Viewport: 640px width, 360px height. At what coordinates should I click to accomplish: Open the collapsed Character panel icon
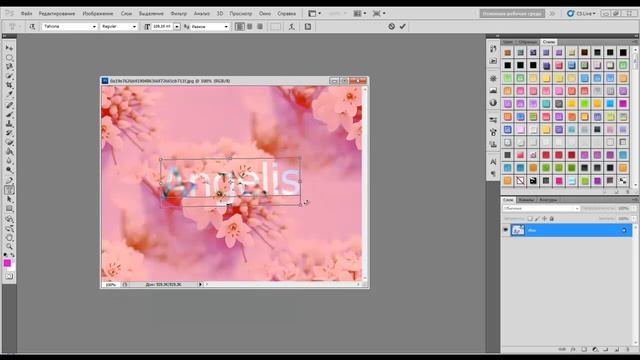[x=493, y=162]
